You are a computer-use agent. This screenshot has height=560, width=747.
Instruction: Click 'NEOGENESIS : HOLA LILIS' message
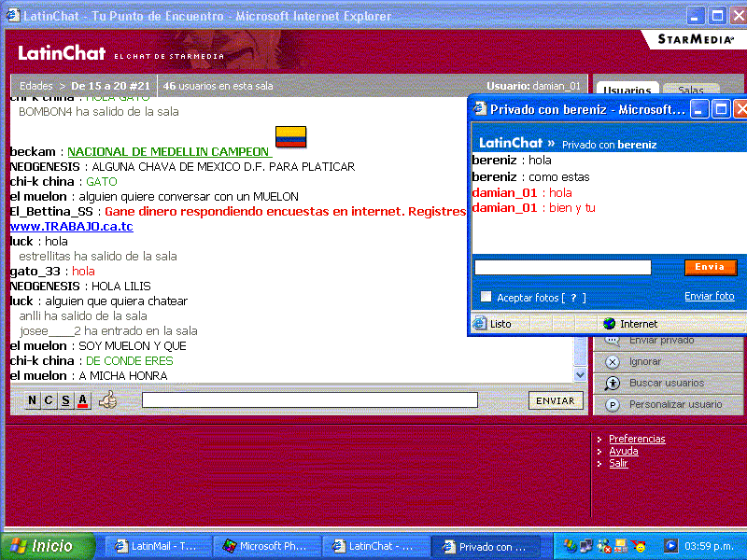click(80, 287)
